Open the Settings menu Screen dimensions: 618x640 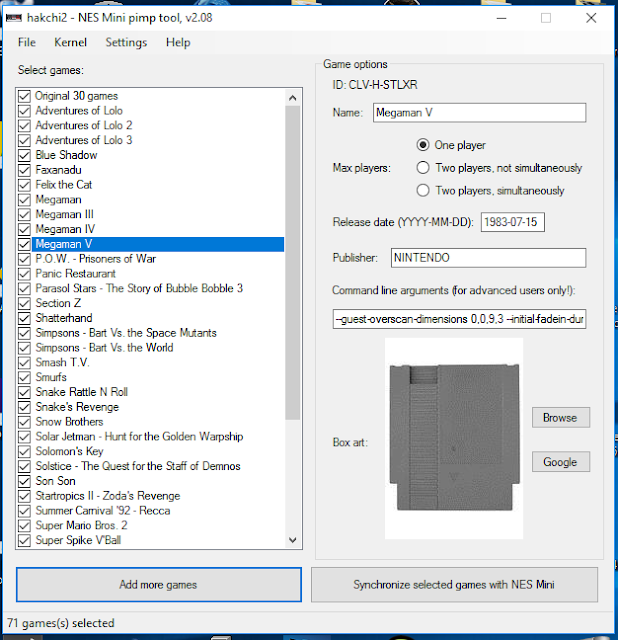click(126, 43)
